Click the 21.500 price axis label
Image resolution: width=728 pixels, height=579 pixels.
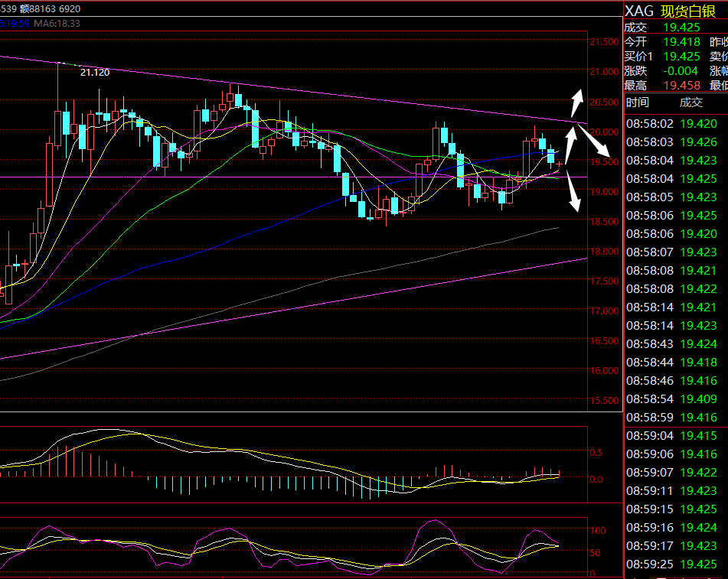pos(604,42)
